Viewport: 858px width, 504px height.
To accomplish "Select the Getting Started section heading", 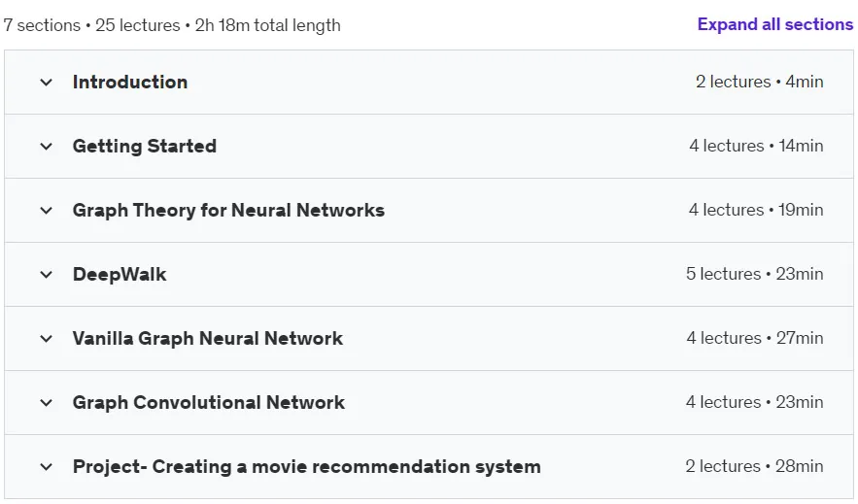I will click(145, 146).
